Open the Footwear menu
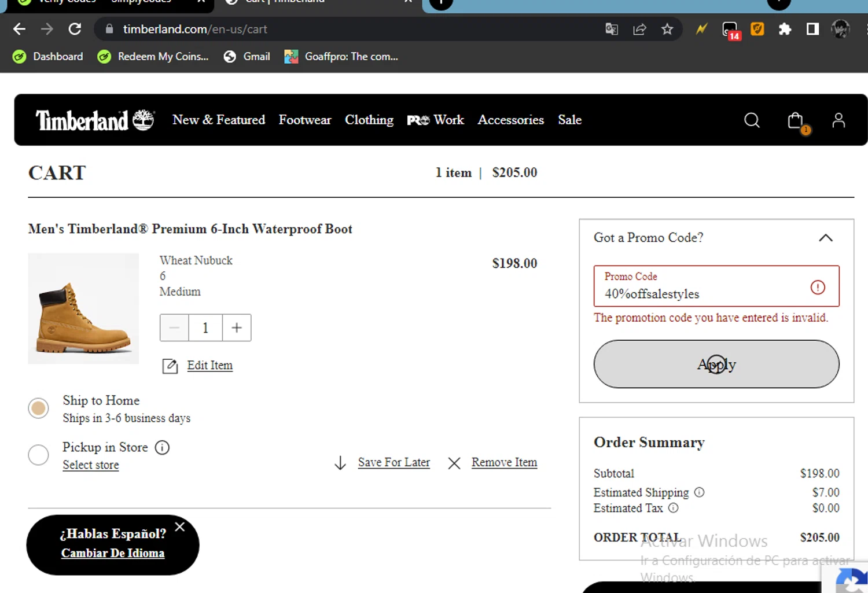Image resolution: width=868 pixels, height=593 pixels. 305,120
